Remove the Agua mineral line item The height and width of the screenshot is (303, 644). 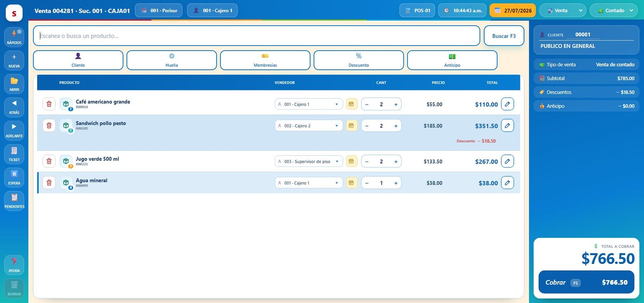pyautogui.click(x=49, y=183)
